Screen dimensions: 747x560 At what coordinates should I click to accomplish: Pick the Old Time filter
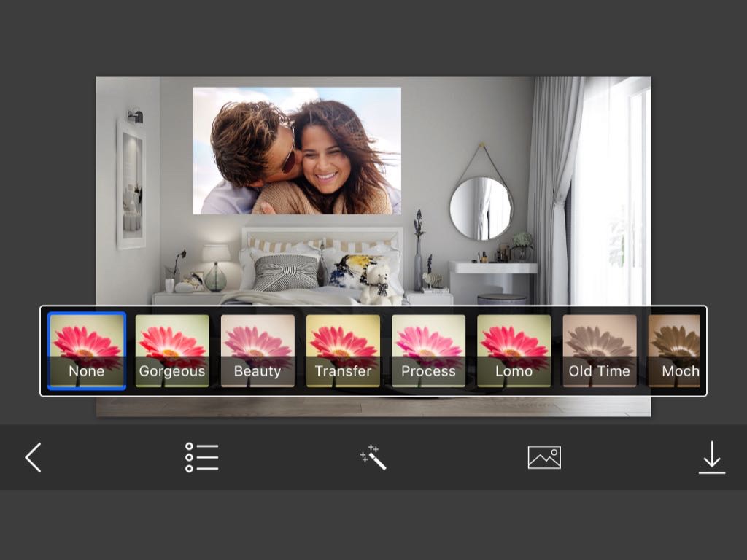[600, 351]
